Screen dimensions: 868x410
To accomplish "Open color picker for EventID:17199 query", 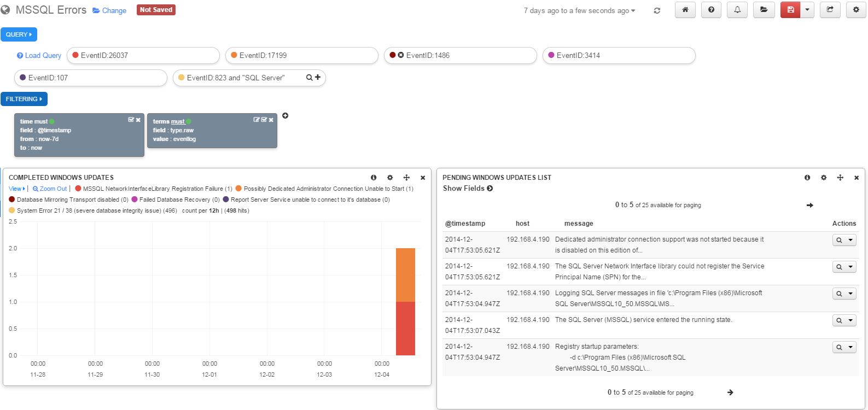I will [234, 55].
